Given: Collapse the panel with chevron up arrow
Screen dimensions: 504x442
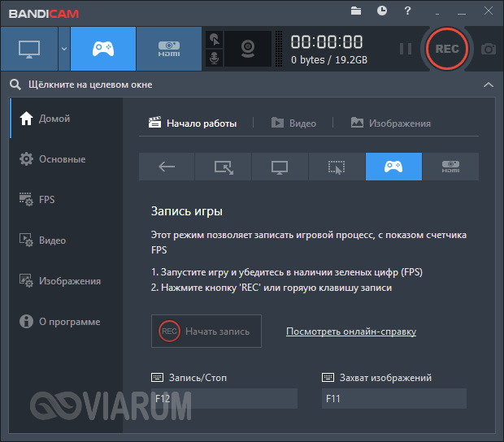Looking at the screenshot, I should coord(489,84).
